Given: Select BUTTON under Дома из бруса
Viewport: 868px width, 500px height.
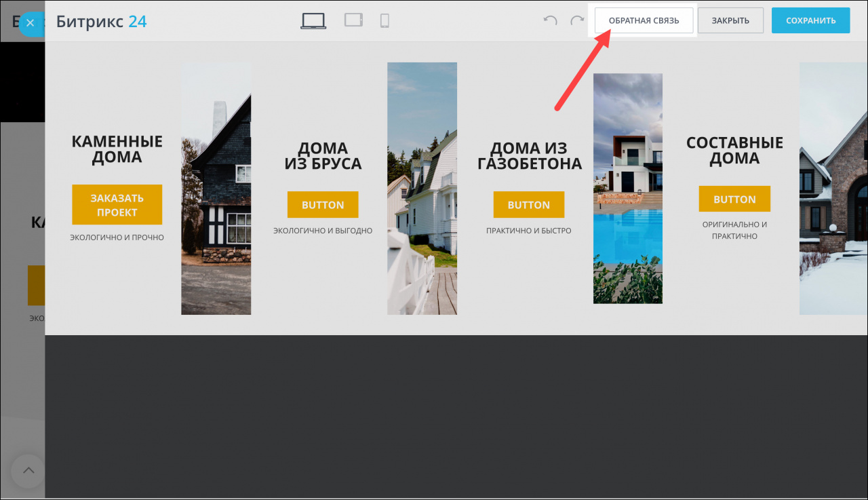Looking at the screenshot, I should point(323,205).
